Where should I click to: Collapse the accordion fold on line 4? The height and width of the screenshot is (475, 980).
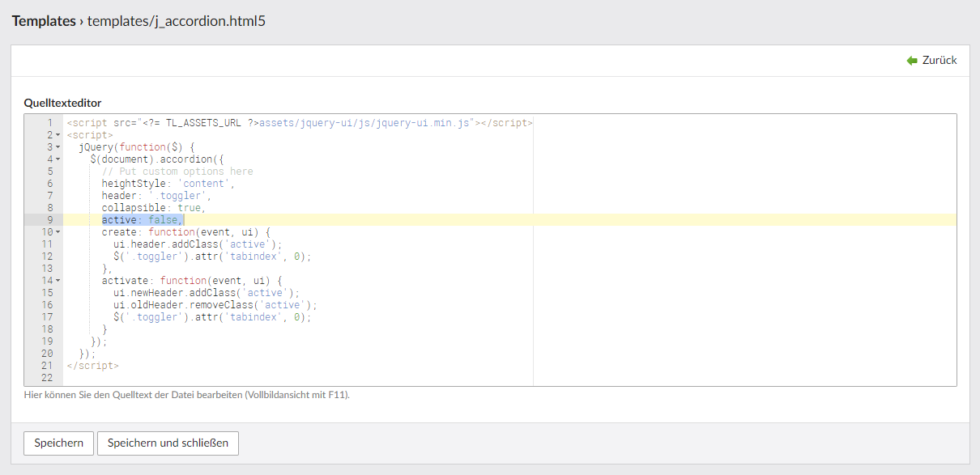click(x=58, y=159)
